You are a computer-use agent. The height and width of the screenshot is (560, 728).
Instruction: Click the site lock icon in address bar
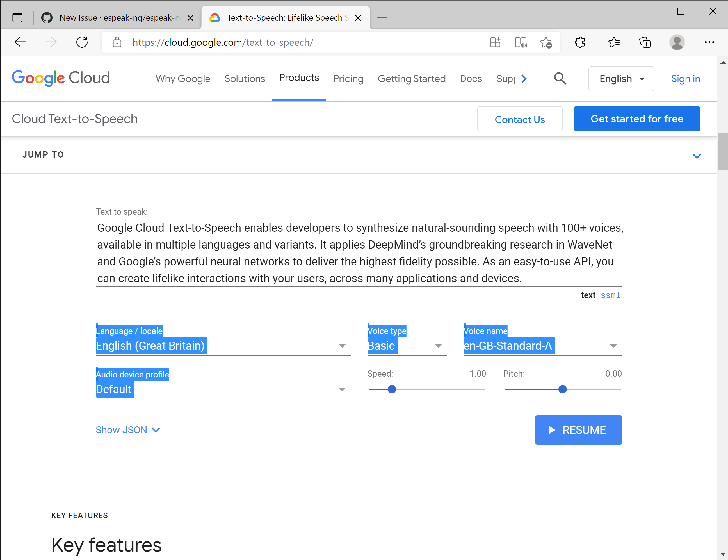(117, 42)
